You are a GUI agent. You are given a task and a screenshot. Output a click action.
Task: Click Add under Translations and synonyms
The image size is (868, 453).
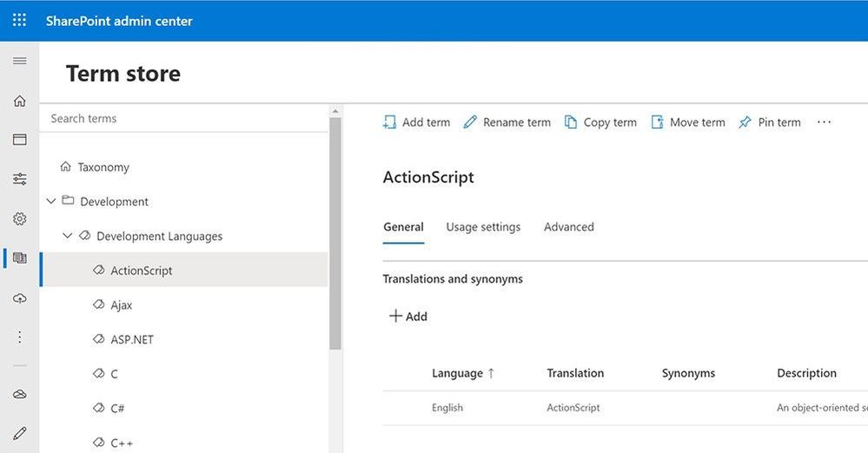point(408,316)
